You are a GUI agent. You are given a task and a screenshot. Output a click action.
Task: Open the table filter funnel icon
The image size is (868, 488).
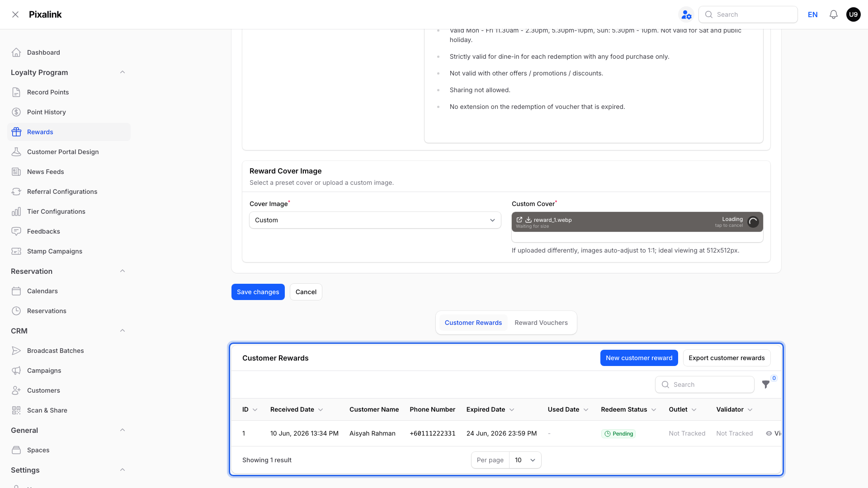coord(766,385)
